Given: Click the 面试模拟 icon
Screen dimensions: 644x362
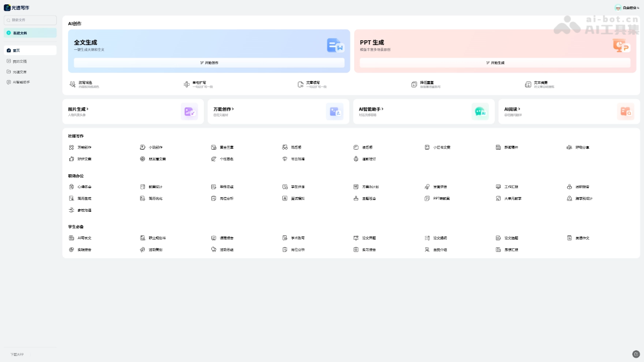Looking at the screenshot, I should [286, 198].
